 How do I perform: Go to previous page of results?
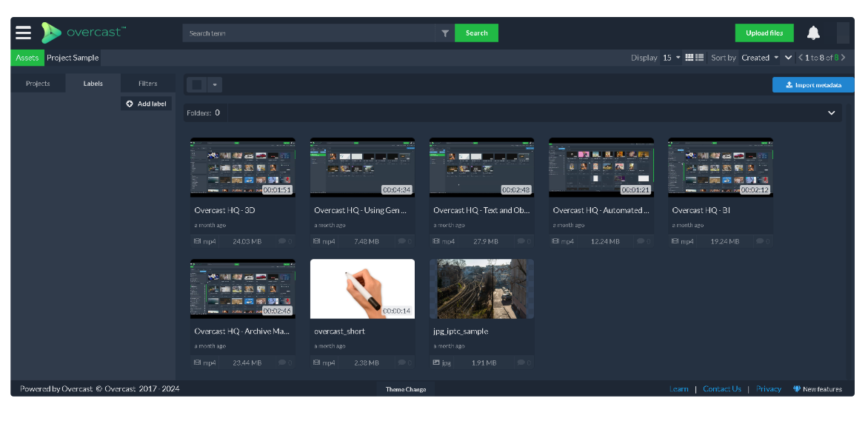[800, 58]
